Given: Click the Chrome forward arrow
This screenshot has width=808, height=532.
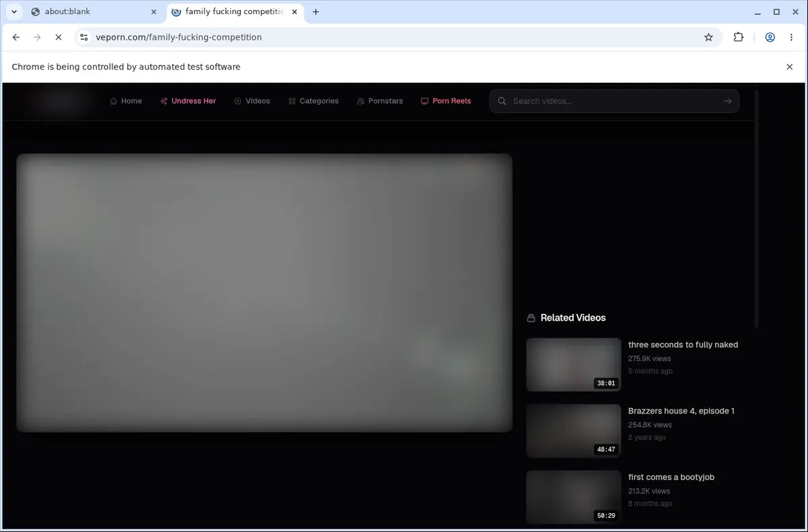Looking at the screenshot, I should tap(37, 38).
